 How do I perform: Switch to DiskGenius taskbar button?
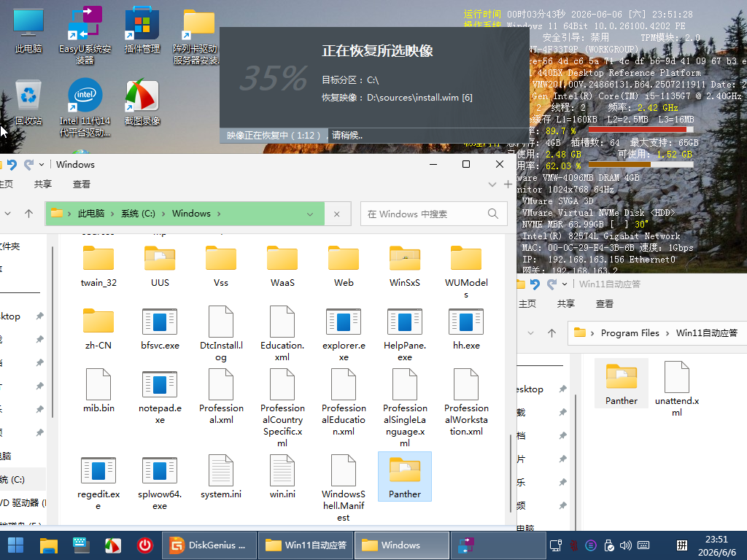pos(209,545)
